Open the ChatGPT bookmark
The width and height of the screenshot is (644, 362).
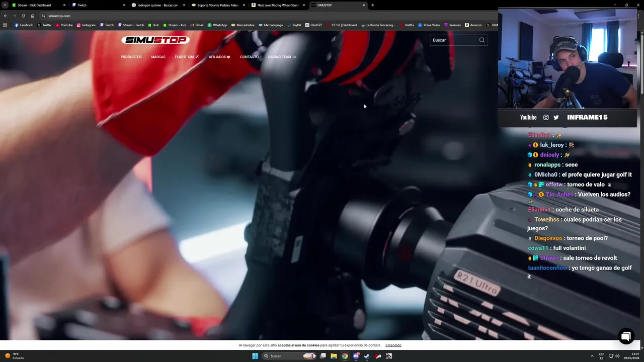pos(313,25)
